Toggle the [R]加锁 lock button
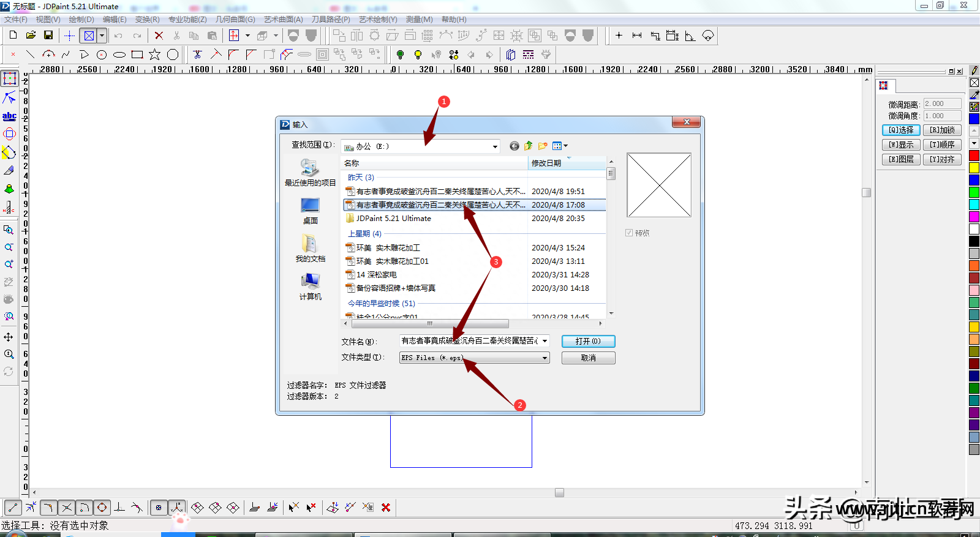The image size is (980, 537). (x=942, y=130)
